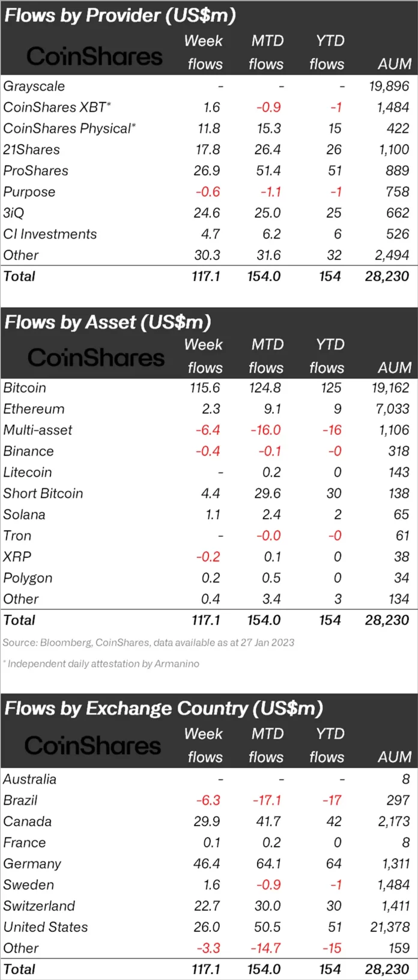The width and height of the screenshot is (418, 980).
Task: Click the Armanino attestation footnote
Action: (101, 664)
